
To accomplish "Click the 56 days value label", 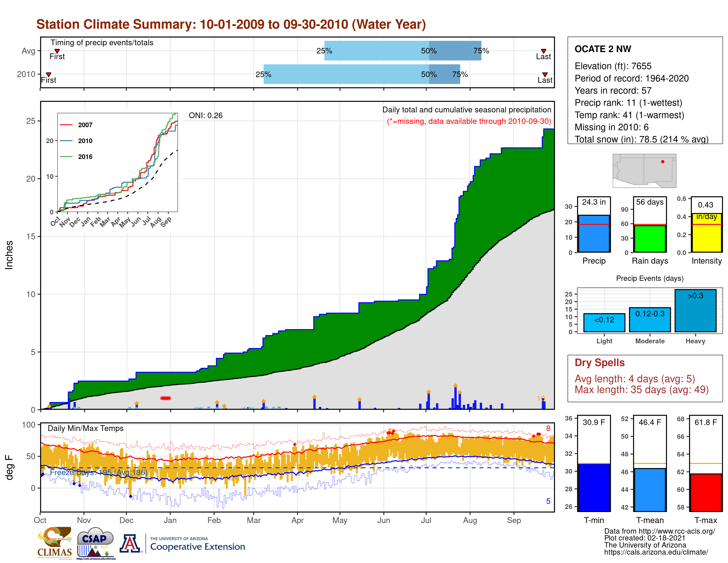I will pyautogui.click(x=650, y=202).
